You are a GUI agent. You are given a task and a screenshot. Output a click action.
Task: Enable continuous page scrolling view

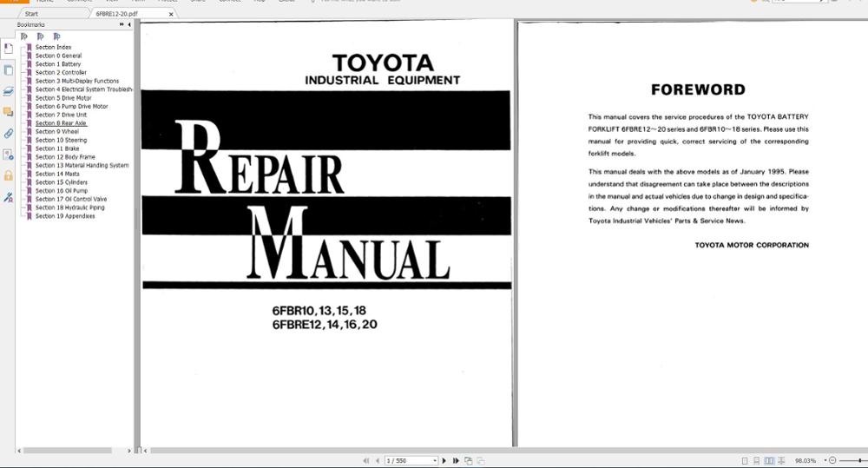click(757, 461)
